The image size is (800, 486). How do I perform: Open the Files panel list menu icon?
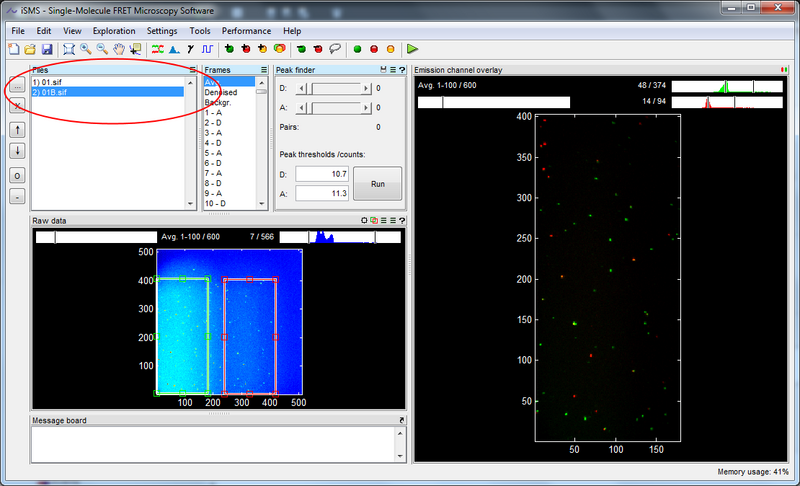(x=192, y=70)
